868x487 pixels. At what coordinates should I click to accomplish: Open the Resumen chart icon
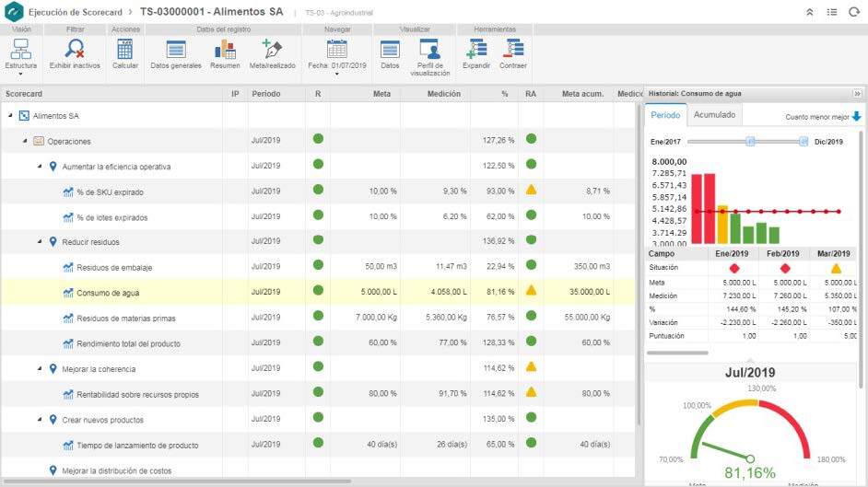pyautogui.click(x=225, y=49)
